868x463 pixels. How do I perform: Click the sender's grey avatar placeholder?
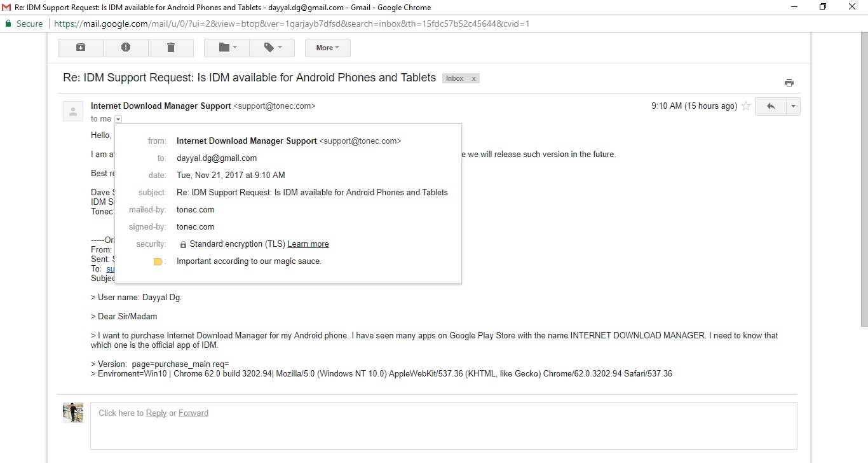pos(73,111)
